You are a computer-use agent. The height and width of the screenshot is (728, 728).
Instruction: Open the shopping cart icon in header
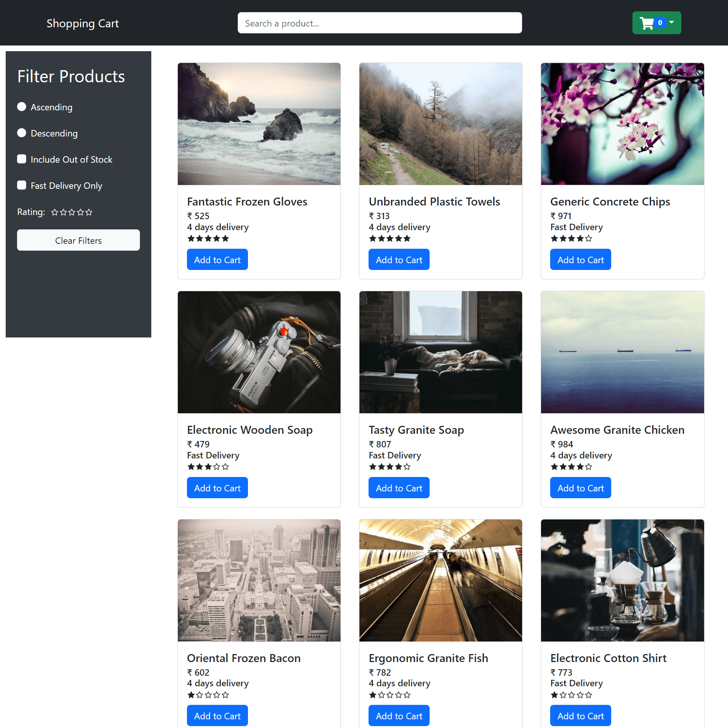tap(647, 23)
